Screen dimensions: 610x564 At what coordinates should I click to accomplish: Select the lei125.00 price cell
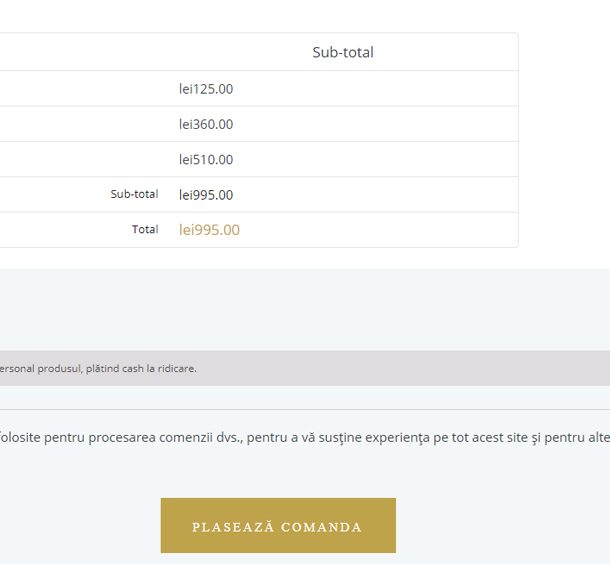(206, 89)
